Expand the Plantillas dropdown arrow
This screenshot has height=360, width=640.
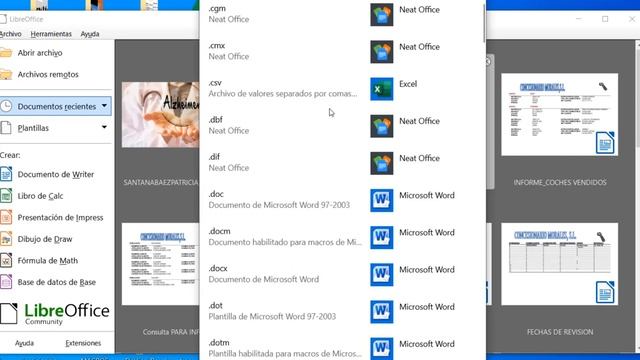[104, 127]
